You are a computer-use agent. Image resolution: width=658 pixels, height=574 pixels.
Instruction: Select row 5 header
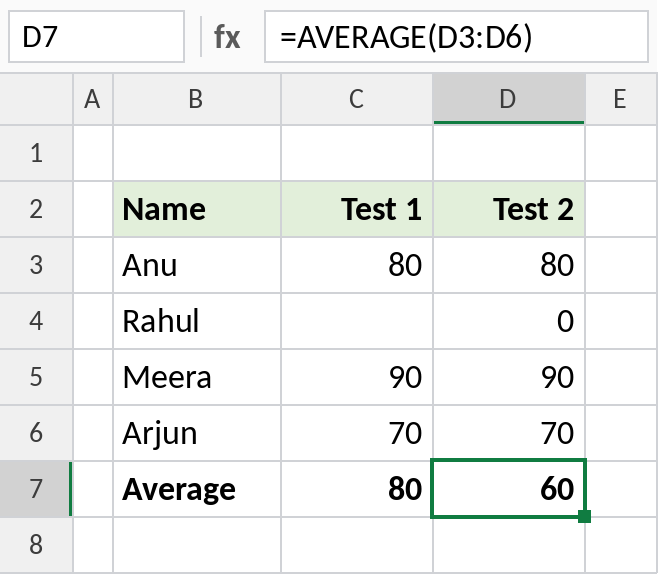(36, 377)
